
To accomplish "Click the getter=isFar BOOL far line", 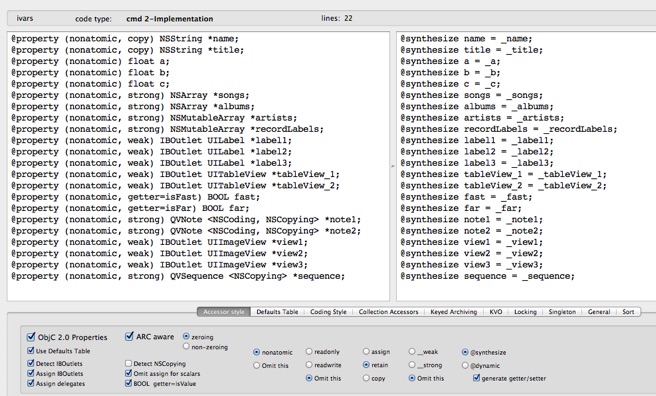I will point(130,208).
